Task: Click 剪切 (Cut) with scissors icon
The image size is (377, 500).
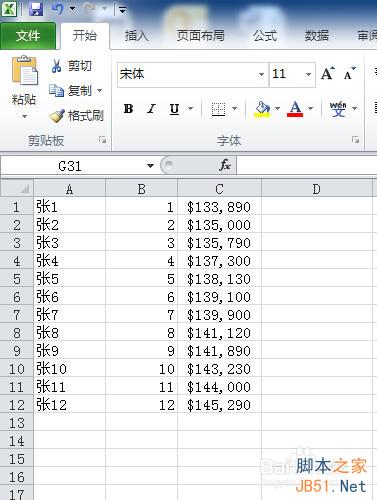Action: click(x=71, y=66)
